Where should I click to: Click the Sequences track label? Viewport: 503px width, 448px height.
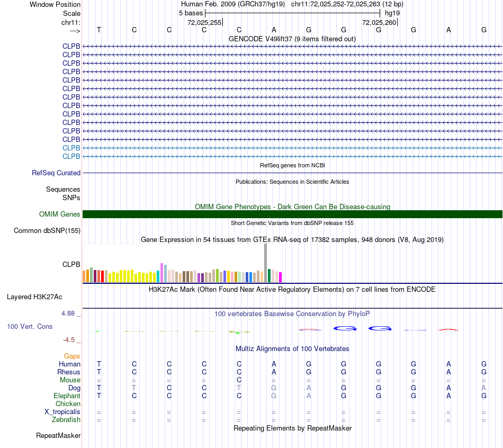(63, 190)
